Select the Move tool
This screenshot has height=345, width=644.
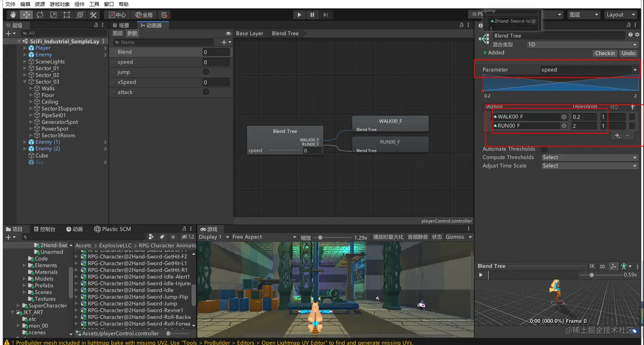tap(26, 15)
